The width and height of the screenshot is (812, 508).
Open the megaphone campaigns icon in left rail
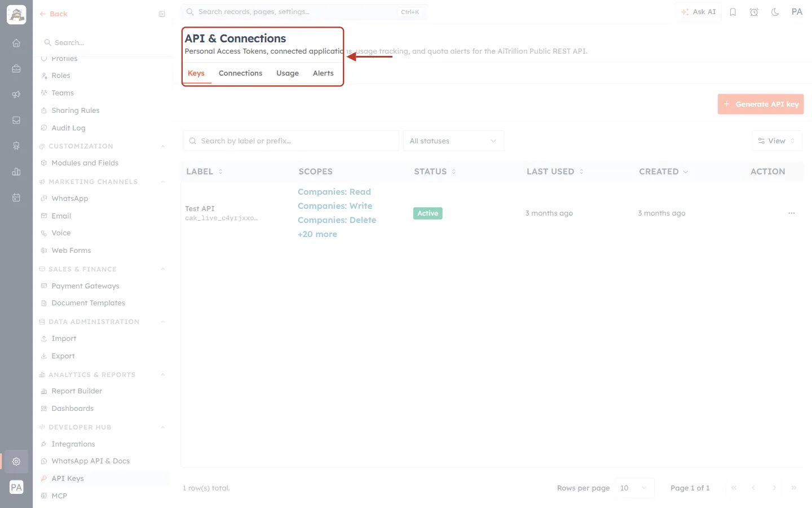tap(16, 94)
